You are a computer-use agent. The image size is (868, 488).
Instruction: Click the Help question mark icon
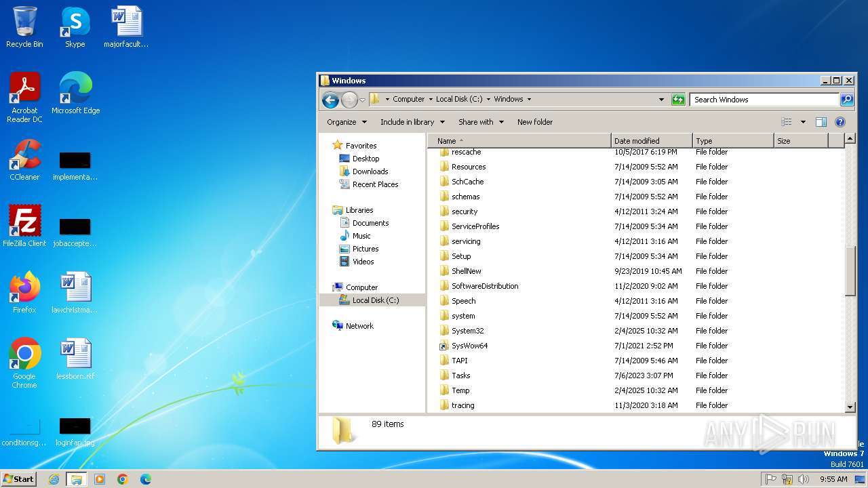click(x=840, y=122)
